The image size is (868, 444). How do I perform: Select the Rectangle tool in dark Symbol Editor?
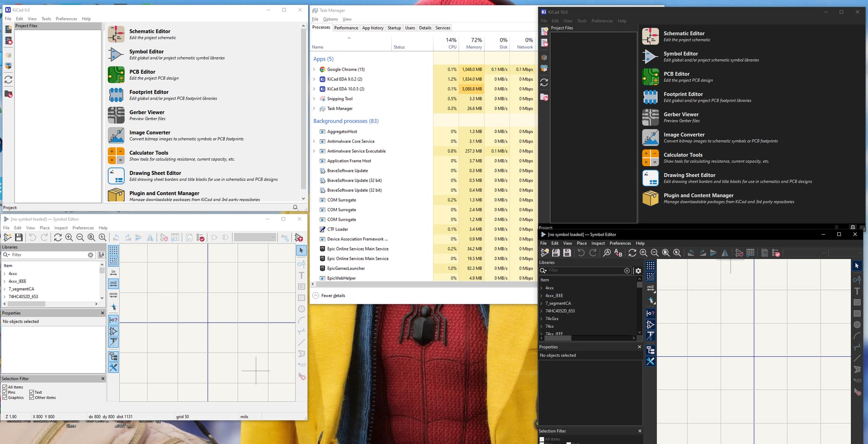click(x=857, y=313)
